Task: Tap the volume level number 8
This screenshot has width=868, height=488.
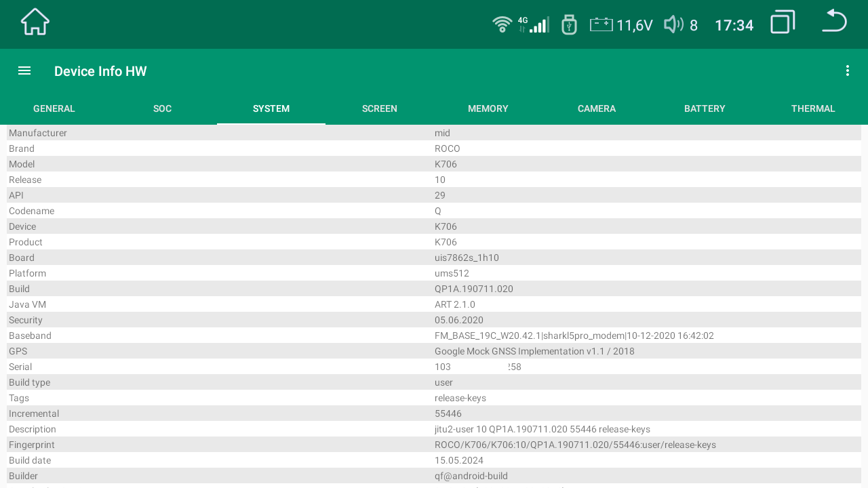Action: click(694, 26)
